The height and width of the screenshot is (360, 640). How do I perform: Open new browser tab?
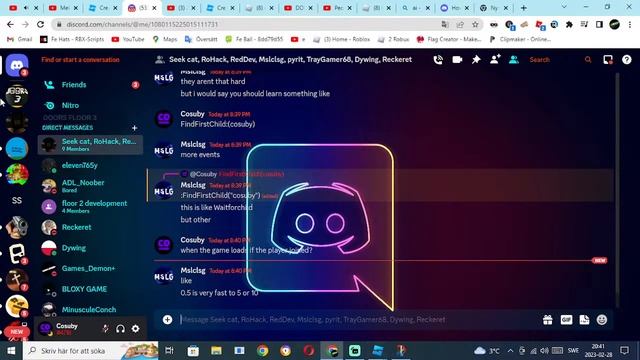pos(524,8)
